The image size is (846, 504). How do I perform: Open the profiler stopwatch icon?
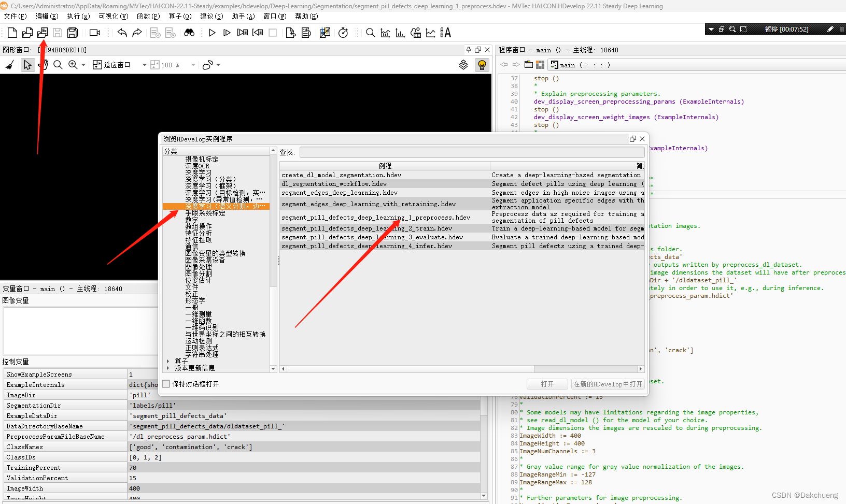[x=343, y=33]
